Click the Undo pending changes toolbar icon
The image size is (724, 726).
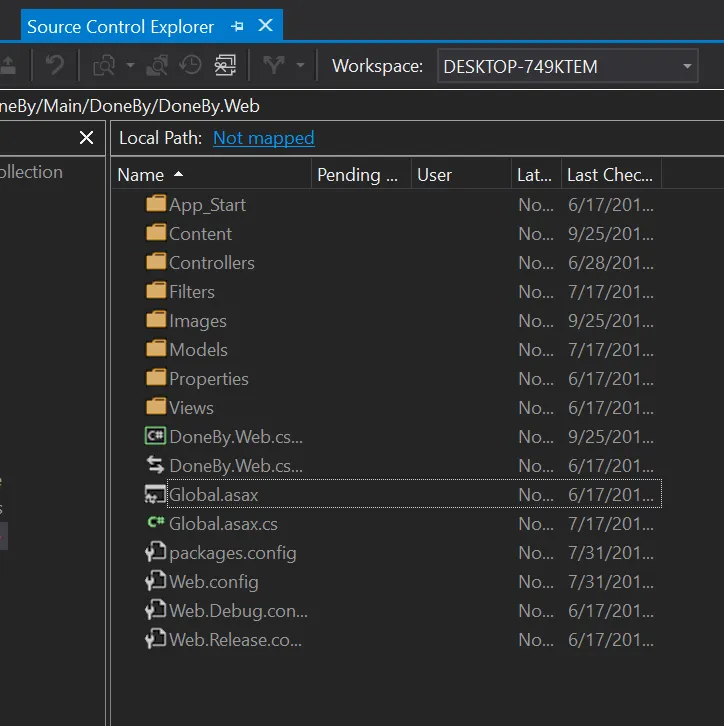click(54, 66)
